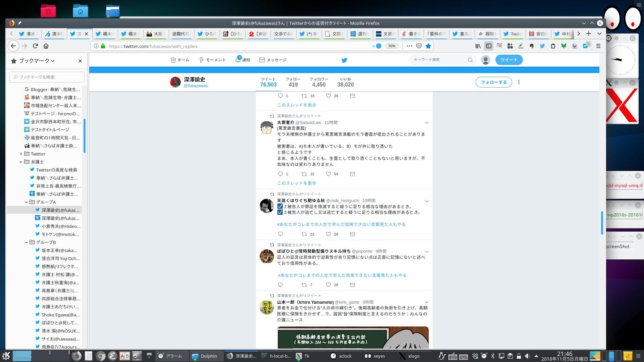The image size is (644, 362).
Task: Click the ツイート compose button
Action: (x=509, y=60)
